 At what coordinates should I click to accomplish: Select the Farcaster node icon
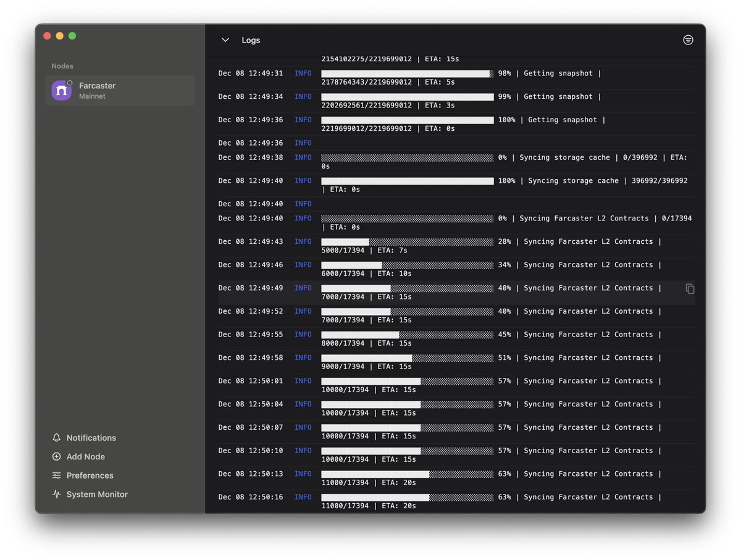(x=61, y=90)
